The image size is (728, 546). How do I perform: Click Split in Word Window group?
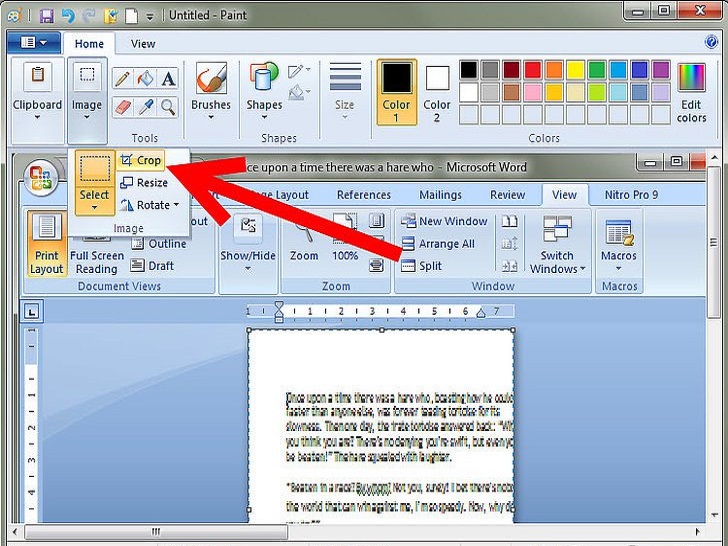422,266
